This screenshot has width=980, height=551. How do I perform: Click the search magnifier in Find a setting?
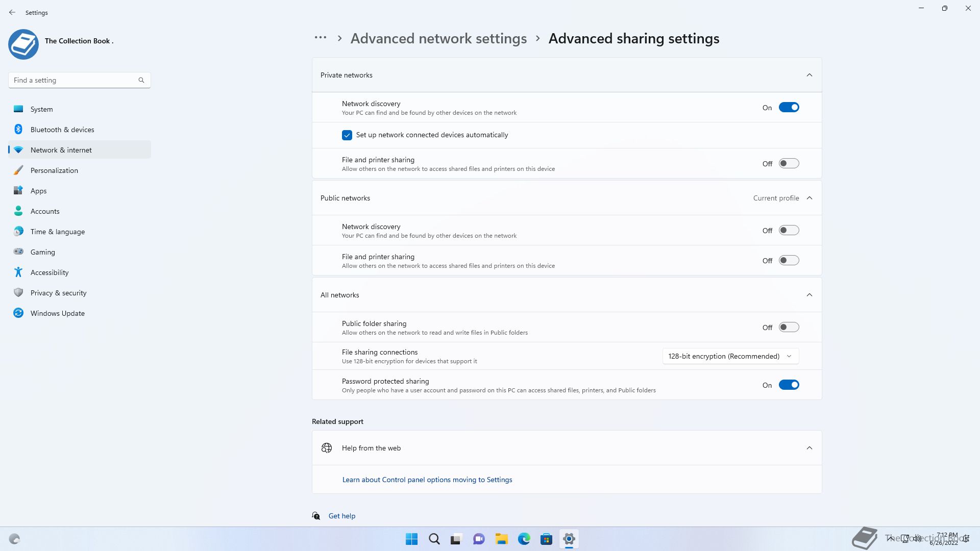(141, 80)
